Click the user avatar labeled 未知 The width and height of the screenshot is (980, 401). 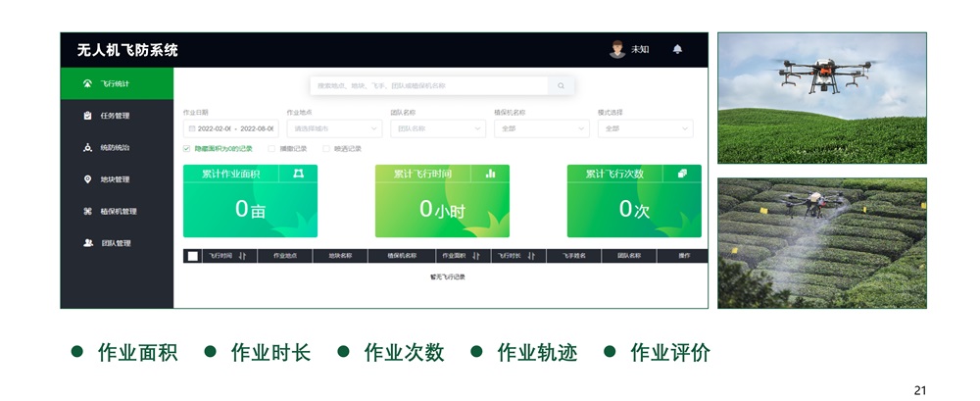pyautogui.click(x=617, y=49)
